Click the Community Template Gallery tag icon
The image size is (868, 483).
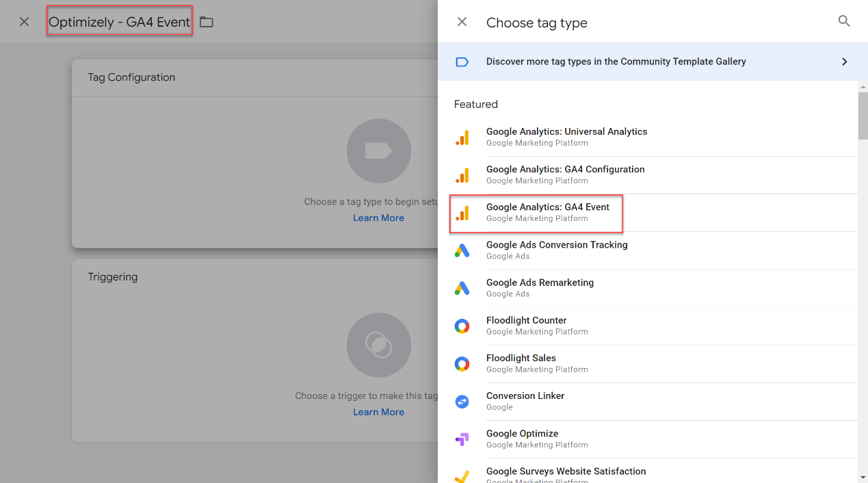click(x=462, y=62)
